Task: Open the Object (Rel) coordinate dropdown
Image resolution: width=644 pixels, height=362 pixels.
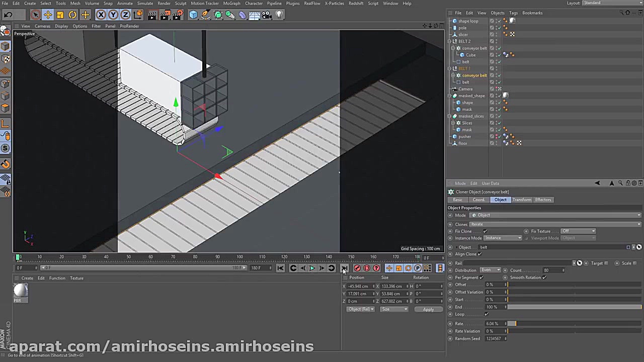Action: tap(361, 309)
